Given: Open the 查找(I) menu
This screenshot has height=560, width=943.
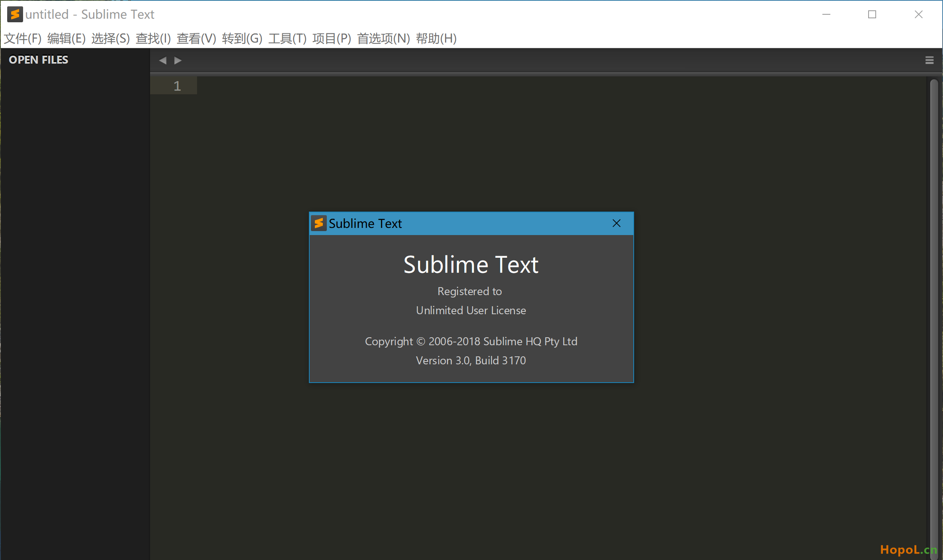Looking at the screenshot, I should point(153,39).
